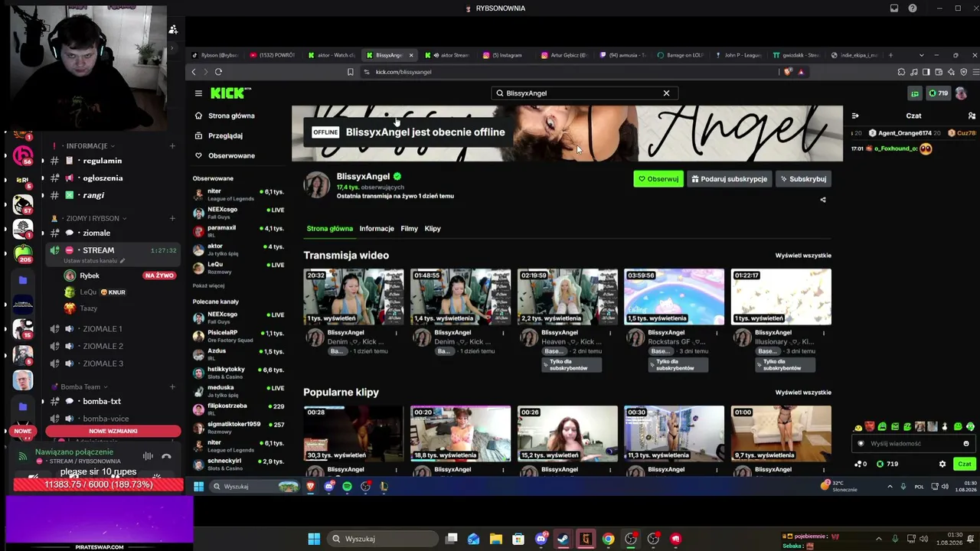Collapse the ZIOMY I RYBSON category
980x551 pixels.
tap(93, 218)
